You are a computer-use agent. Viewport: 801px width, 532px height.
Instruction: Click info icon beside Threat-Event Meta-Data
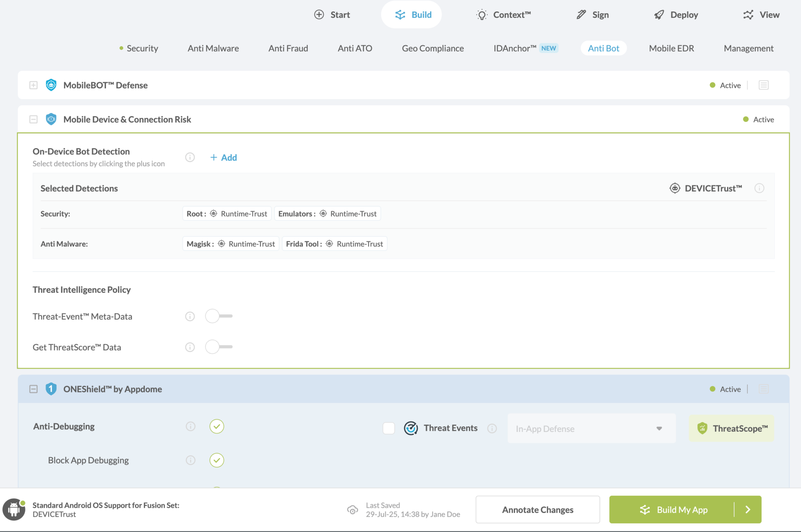[190, 316]
